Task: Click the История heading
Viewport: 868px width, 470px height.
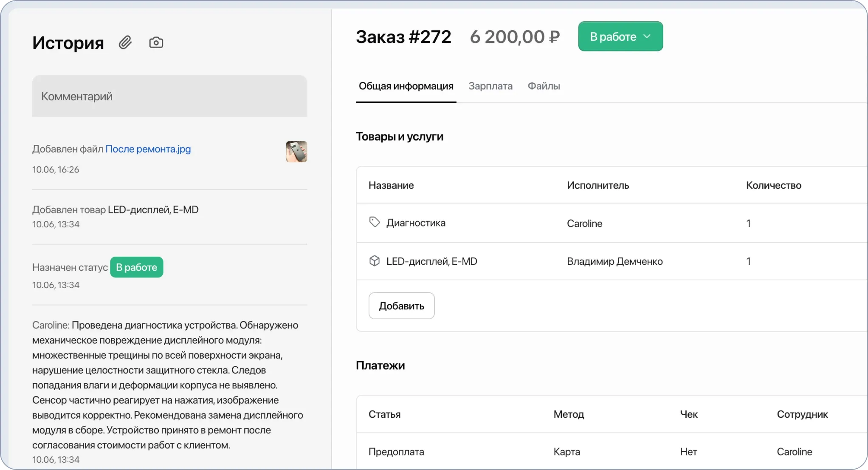Action: tap(68, 43)
